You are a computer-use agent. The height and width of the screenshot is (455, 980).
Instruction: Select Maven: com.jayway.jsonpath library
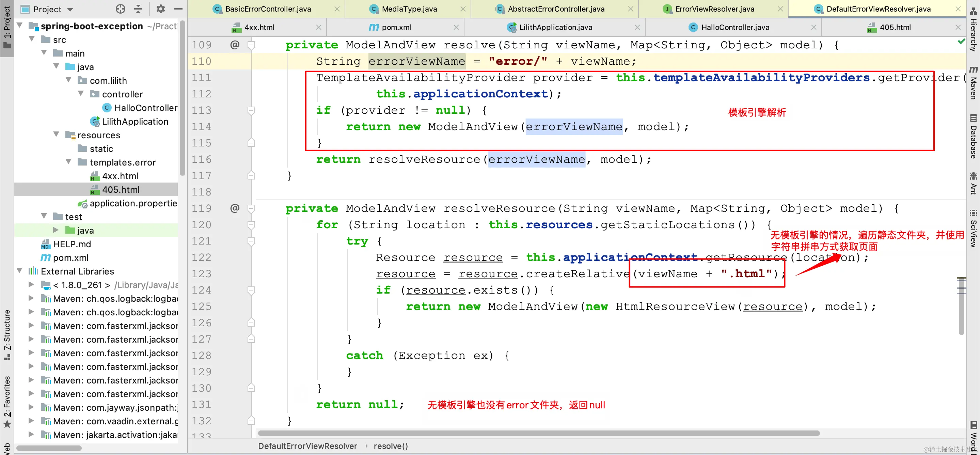coord(109,407)
